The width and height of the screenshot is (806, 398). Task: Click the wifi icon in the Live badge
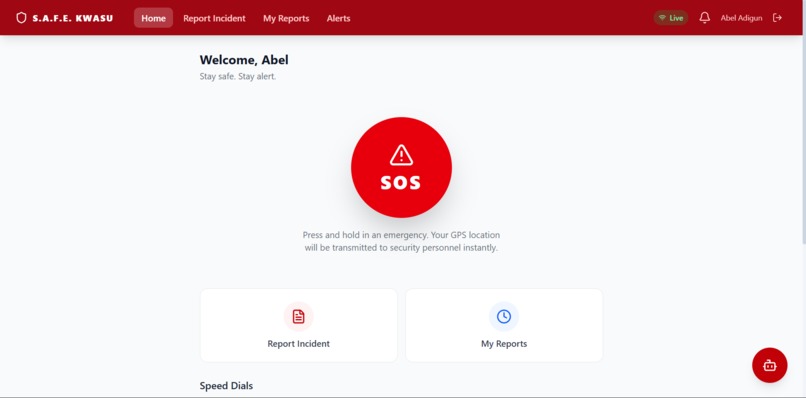point(662,18)
